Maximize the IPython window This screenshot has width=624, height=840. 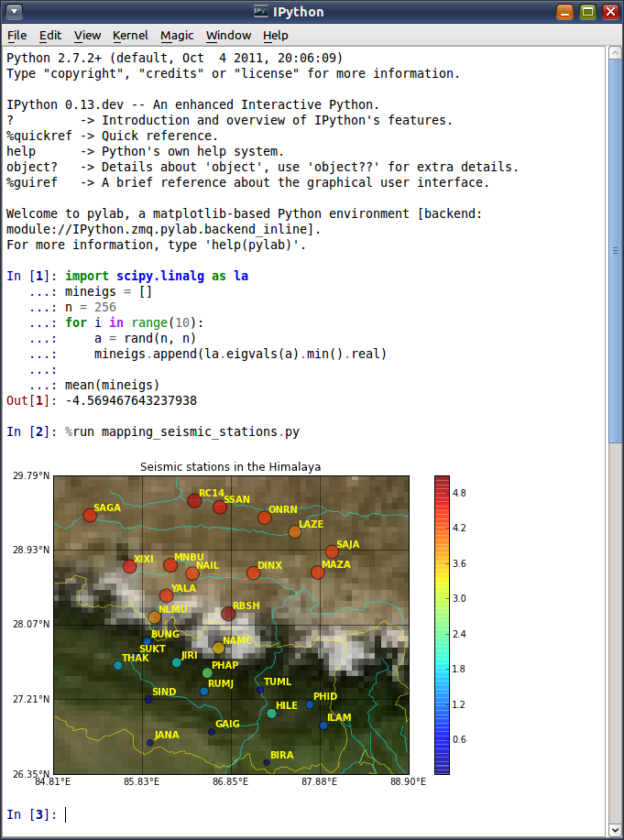587,12
